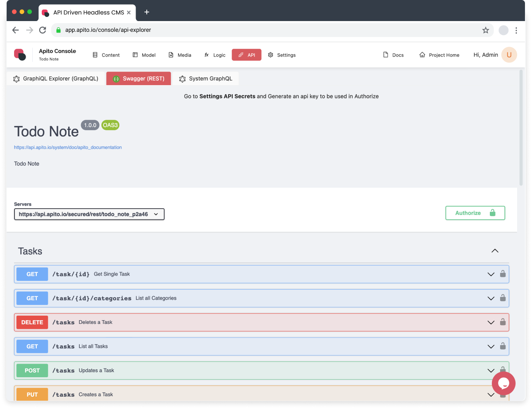Click the Creates a Task description

(x=96, y=395)
